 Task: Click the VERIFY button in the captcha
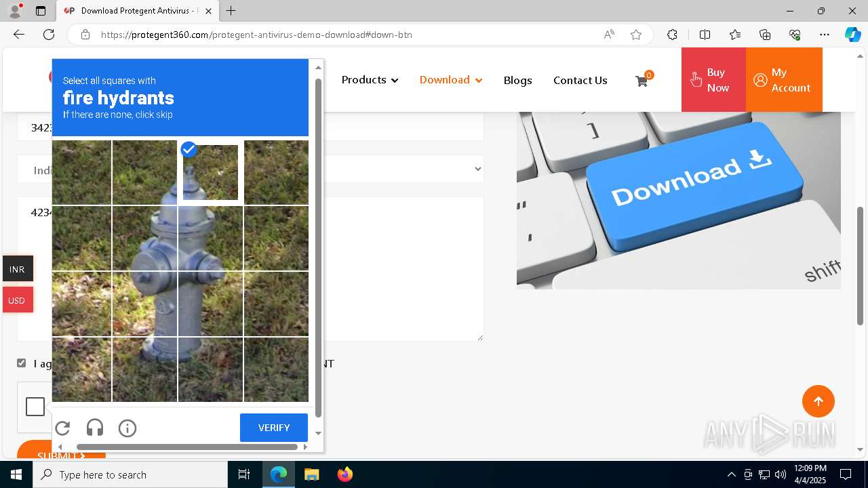click(x=274, y=428)
